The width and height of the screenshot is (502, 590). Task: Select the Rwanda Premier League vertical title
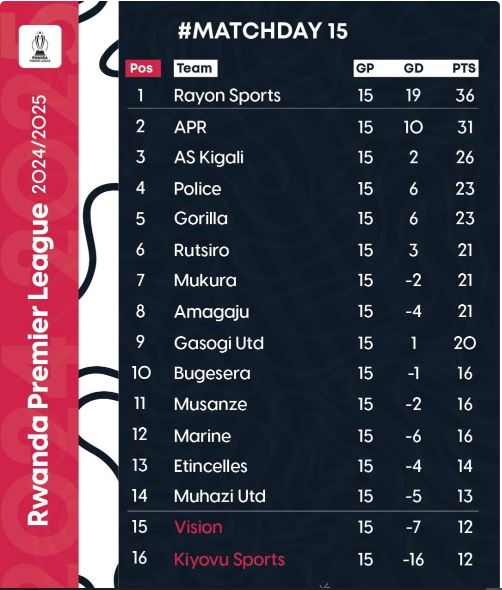pyautogui.click(x=39, y=310)
